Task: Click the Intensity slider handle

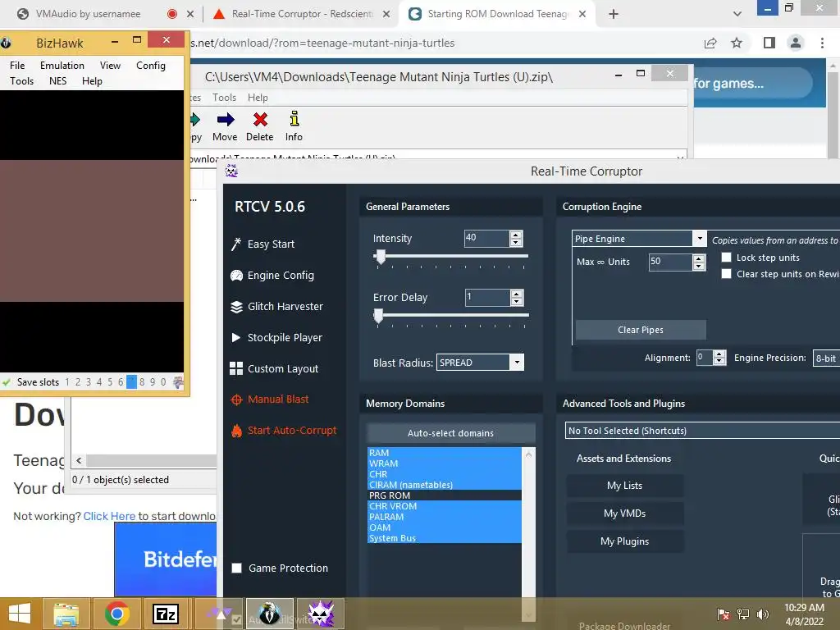Action: tap(381, 257)
